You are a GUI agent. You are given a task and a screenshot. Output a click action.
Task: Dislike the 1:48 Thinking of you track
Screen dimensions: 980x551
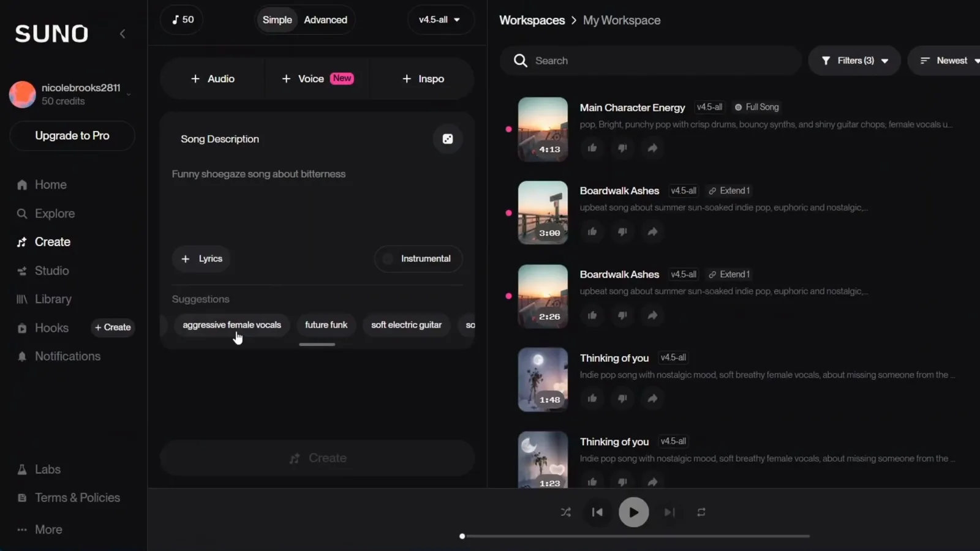pos(622,399)
